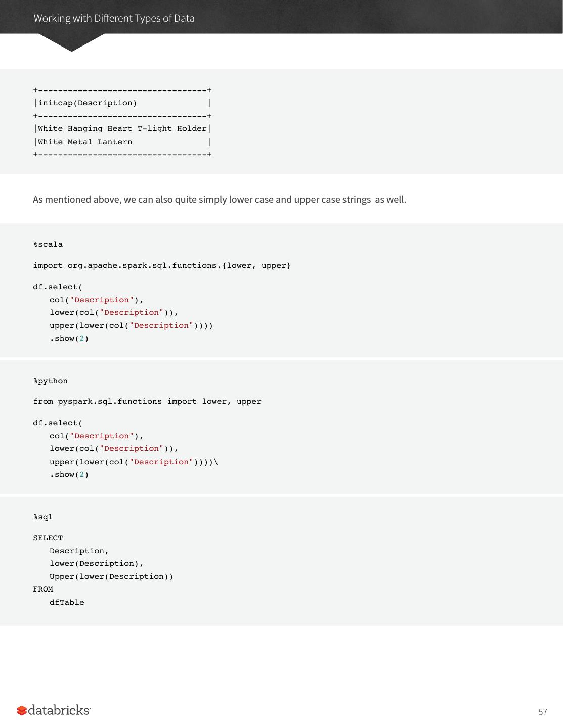
Task: Select the "White Hanging Heart T-light Holder" row
Action: pos(122,129)
